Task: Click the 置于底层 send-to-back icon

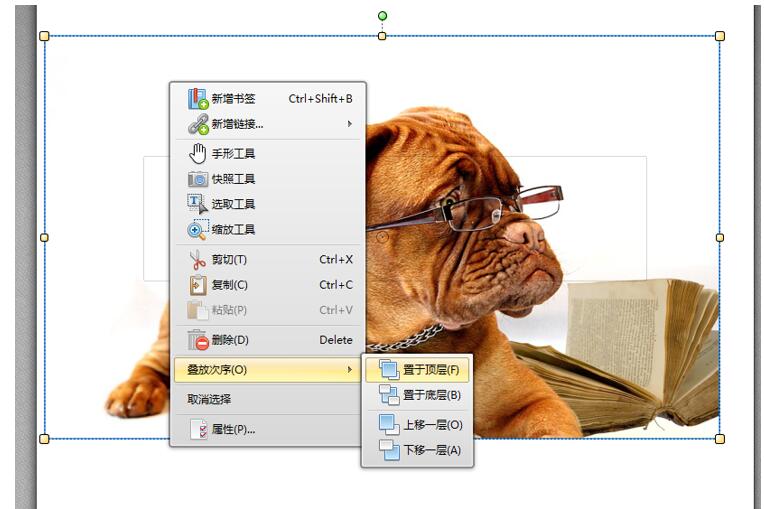Action: point(389,395)
